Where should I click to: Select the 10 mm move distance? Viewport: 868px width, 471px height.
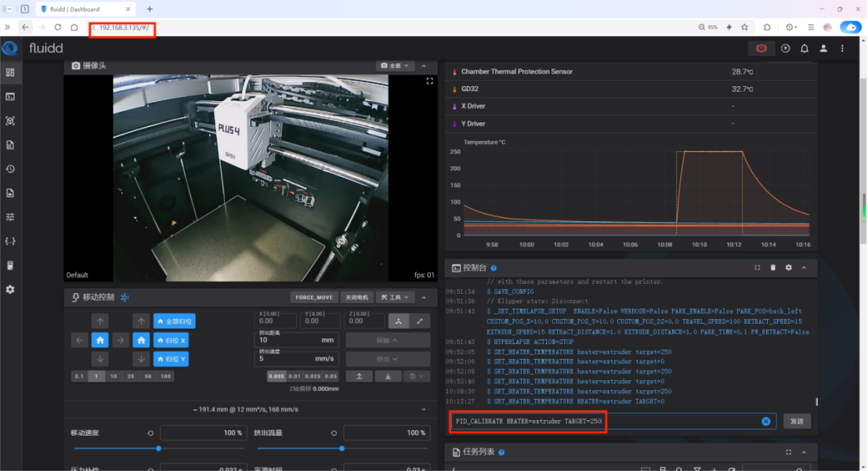pos(114,376)
